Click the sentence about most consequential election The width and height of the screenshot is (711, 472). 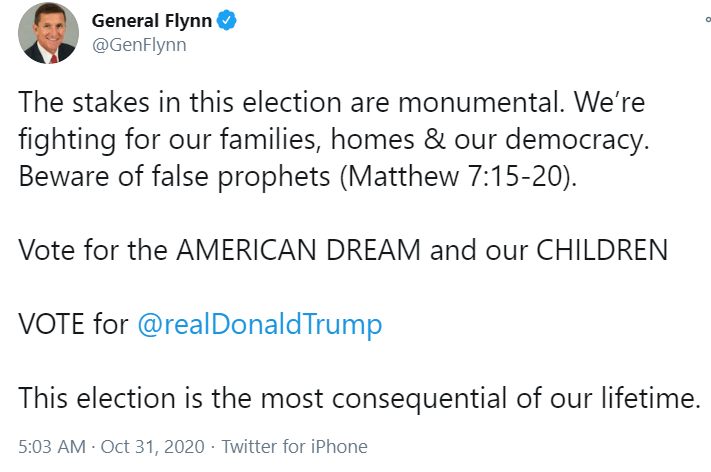pos(359,399)
